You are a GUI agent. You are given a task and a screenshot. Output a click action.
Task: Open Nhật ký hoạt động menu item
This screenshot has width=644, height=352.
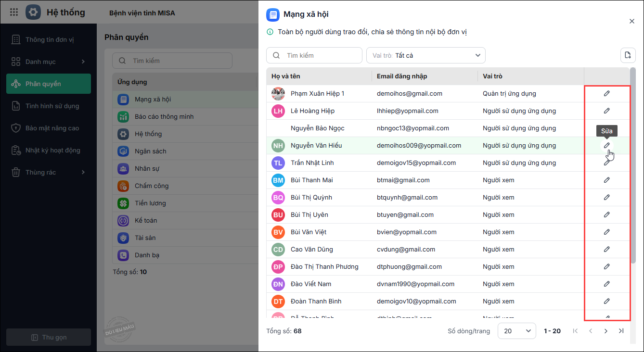point(52,150)
